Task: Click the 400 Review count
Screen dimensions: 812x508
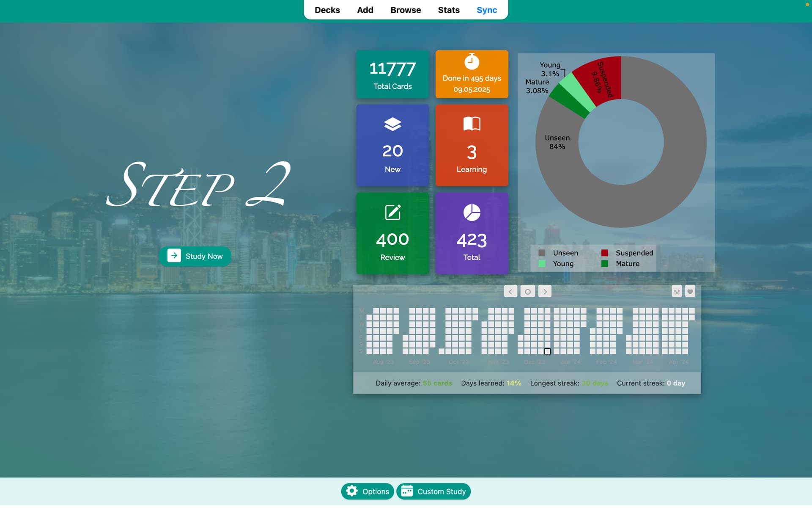Action: pos(392,240)
